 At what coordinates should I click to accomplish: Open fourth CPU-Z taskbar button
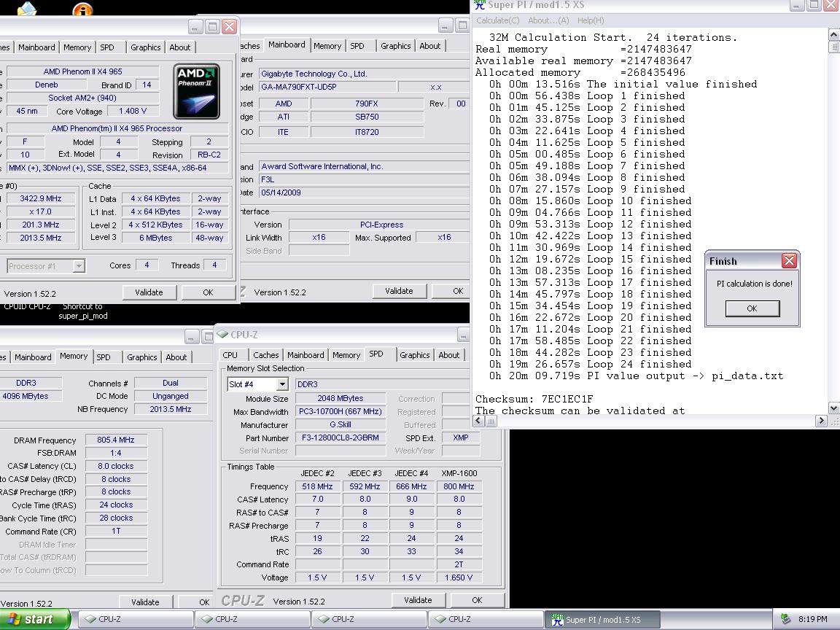[x=486, y=619]
